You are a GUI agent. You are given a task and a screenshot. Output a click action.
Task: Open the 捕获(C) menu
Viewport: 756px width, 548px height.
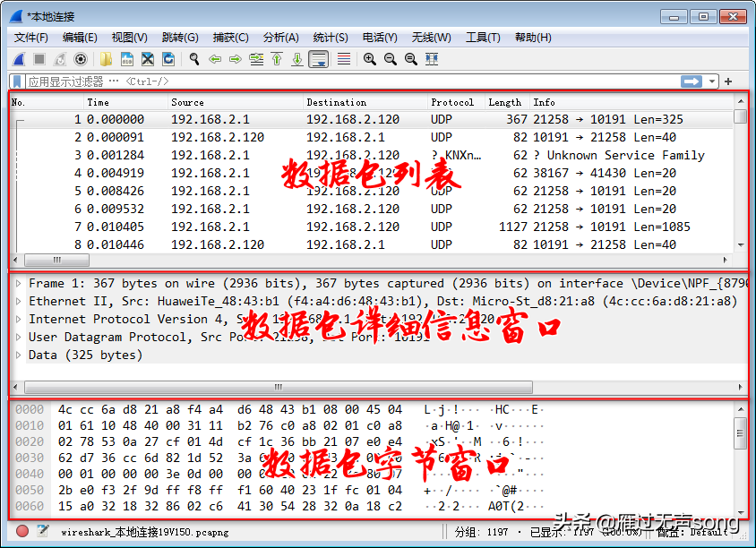230,38
